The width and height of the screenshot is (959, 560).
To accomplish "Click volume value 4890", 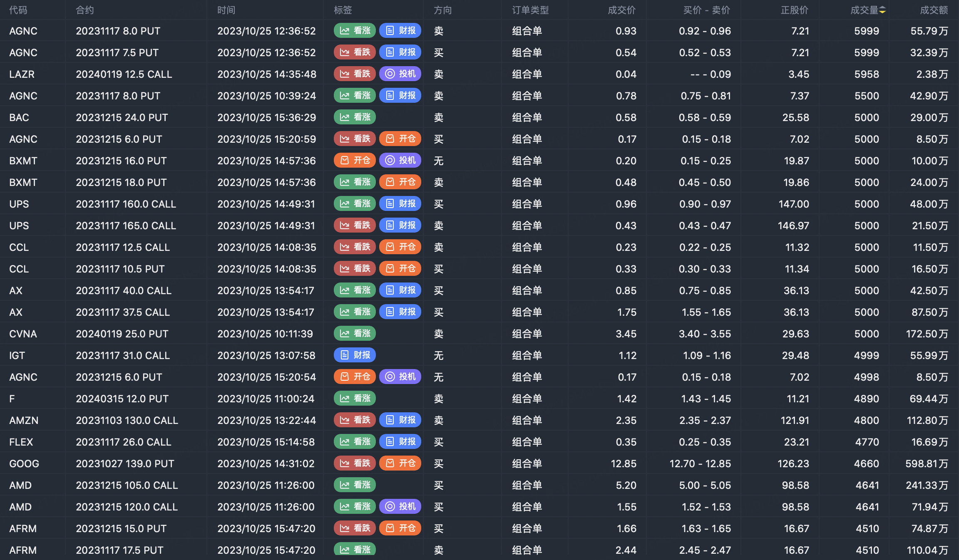I will [867, 399].
